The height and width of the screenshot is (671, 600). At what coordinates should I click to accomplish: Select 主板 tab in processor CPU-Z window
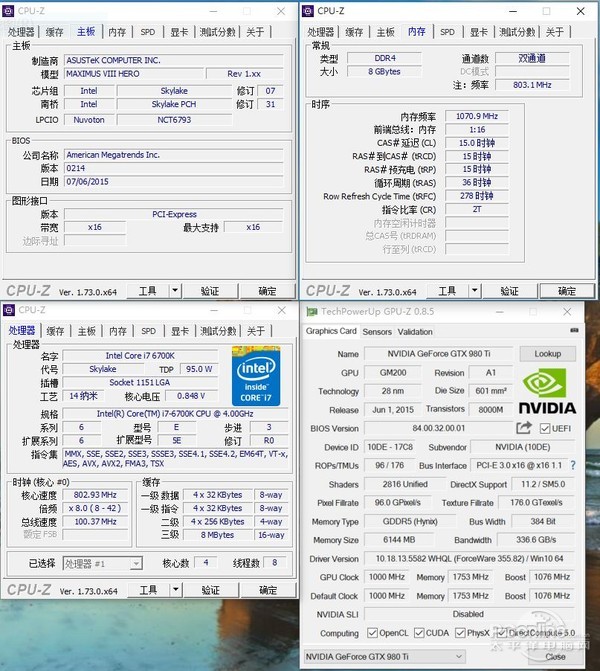tap(86, 331)
